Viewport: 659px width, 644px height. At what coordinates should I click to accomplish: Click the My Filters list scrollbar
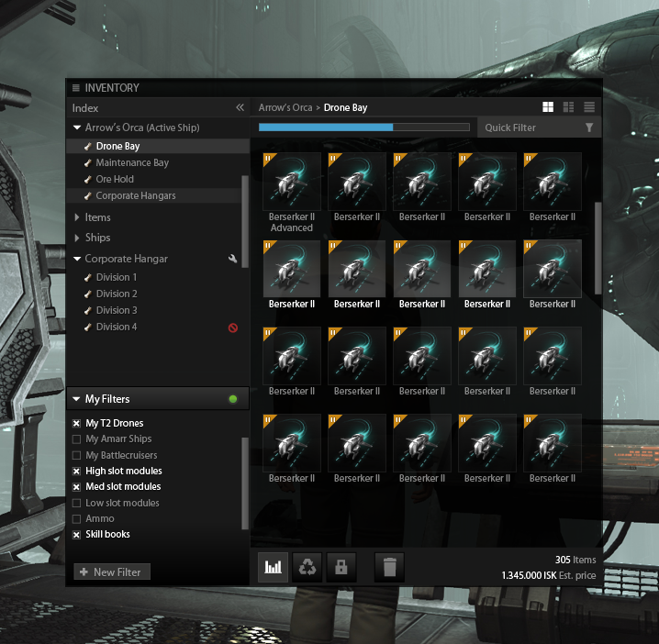[x=245, y=483]
